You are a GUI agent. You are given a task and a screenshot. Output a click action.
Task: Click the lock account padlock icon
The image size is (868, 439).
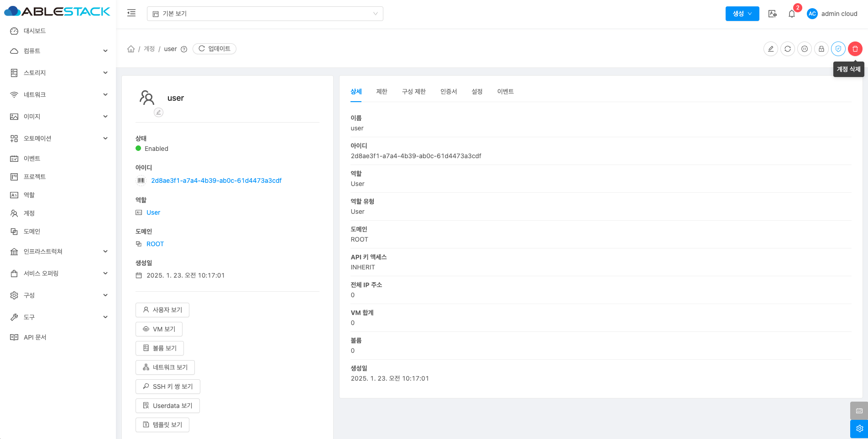point(821,49)
